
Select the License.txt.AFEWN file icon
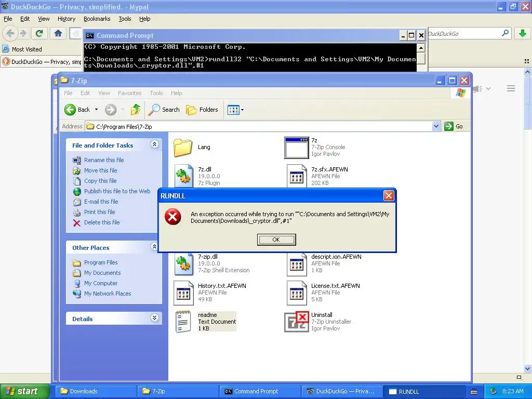297,293
